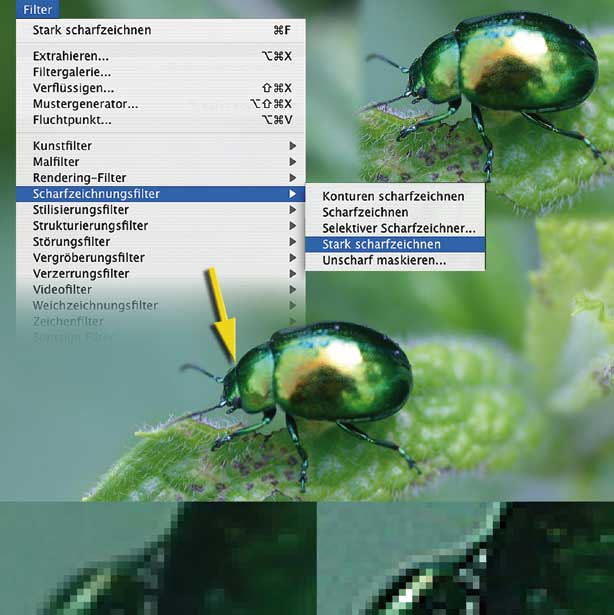The width and height of the screenshot is (614, 615).
Task: Expand the Stilisierungsfilter submenu
Action: click(x=160, y=210)
